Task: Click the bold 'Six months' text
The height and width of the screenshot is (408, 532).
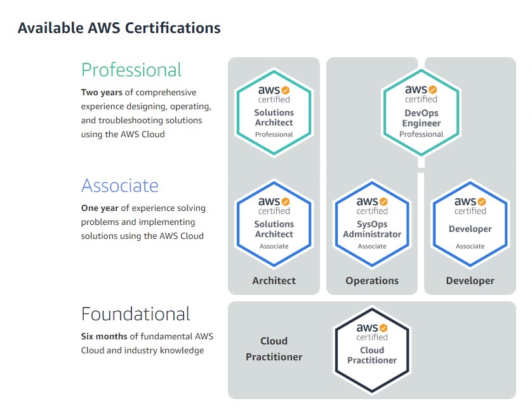Action: [x=104, y=336]
